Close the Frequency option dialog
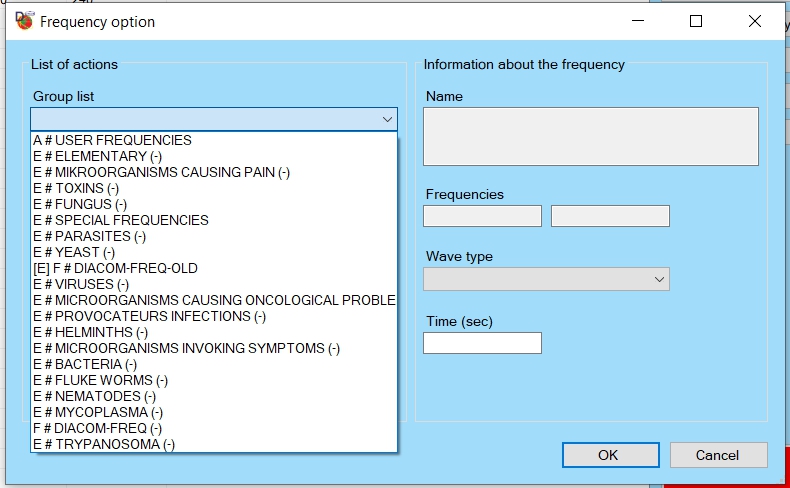This screenshot has height=488, width=790. coord(754,21)
